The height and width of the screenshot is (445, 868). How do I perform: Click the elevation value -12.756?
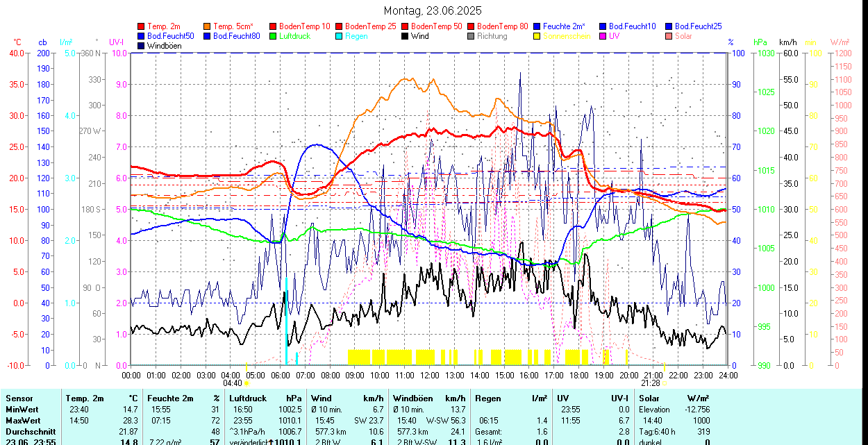(696, 410)
